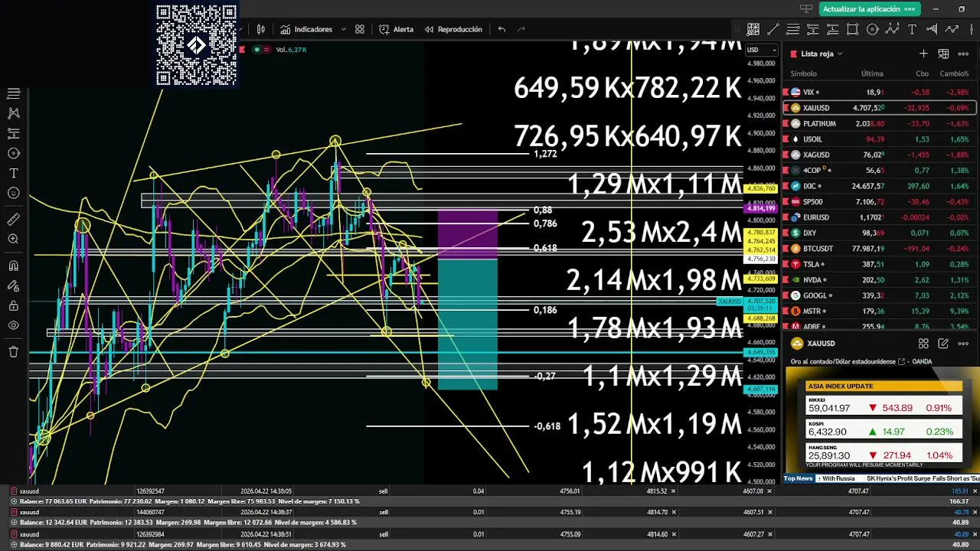Open emoji icons tool in left sidebar
The width and height of the screenshot is (980, 551).
coord(13,193)
